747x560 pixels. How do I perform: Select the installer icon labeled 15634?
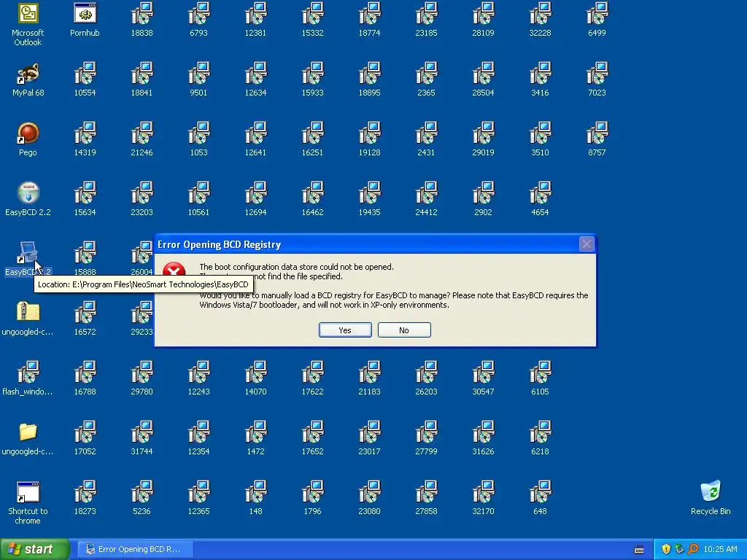coord(85,192)
